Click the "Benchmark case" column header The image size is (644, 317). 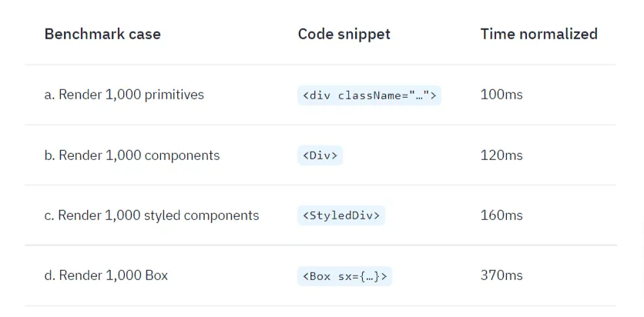[102, 34]
